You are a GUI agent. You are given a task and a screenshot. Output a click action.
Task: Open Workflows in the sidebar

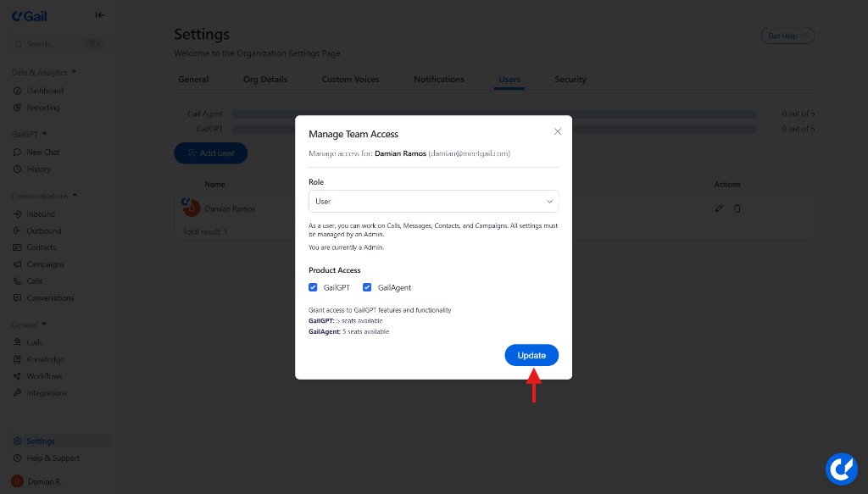click(44, 376)
